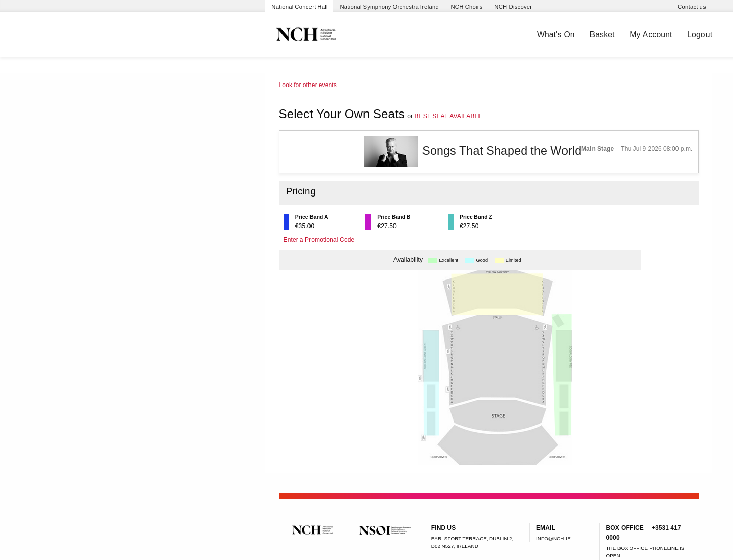The image size is (733, 560).
Task: Click the Excellent availability legend swatch
Action: tap(433, 260)
